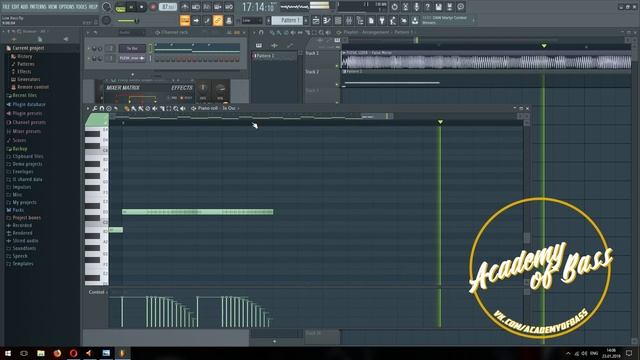Screen dimensions: 640x360
Task: Click the auto scrolling arrow icon
Action: 196,20
